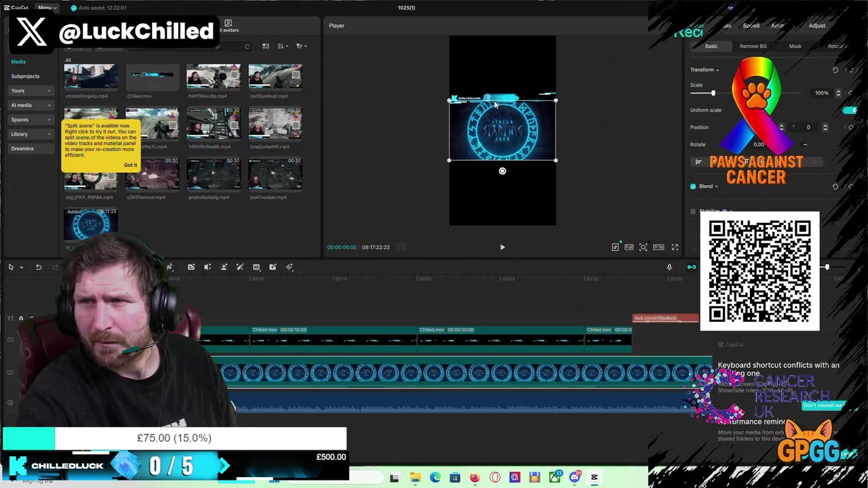The width and height of the screenshot is (868, 488).
Task: Click the Position Y value field
Action: coord(808,127)
